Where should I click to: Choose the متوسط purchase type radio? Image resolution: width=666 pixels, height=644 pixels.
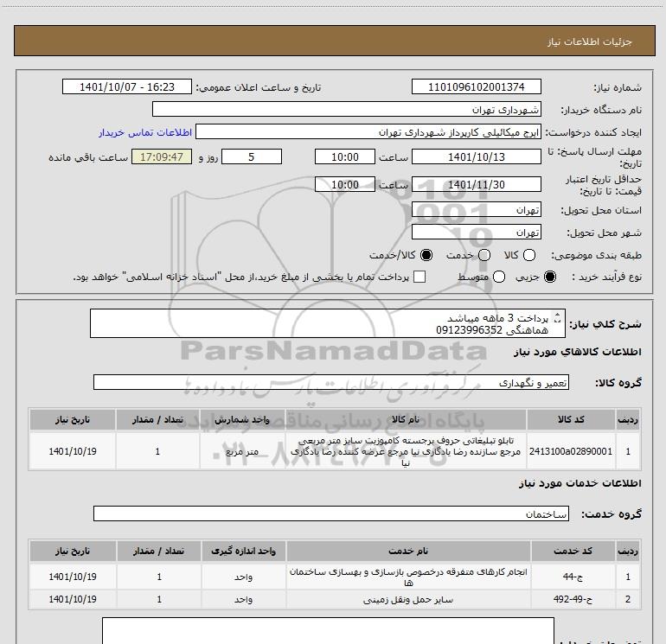point(499,277)
